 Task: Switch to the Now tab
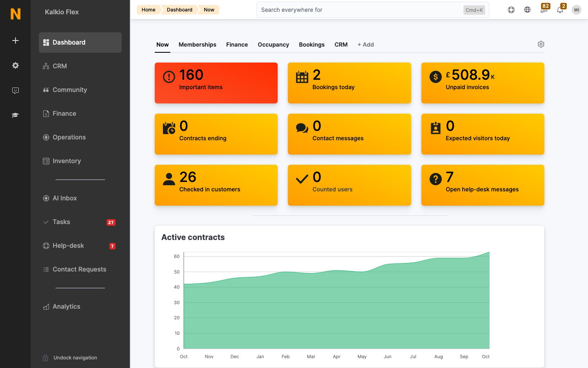click(163, 45)
